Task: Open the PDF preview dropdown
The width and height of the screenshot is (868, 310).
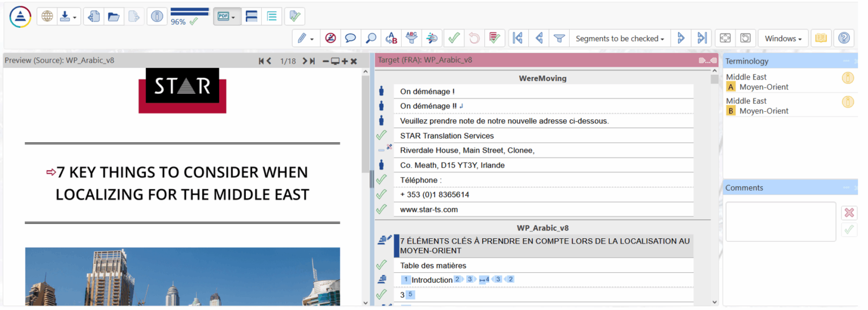Action: 228,17
